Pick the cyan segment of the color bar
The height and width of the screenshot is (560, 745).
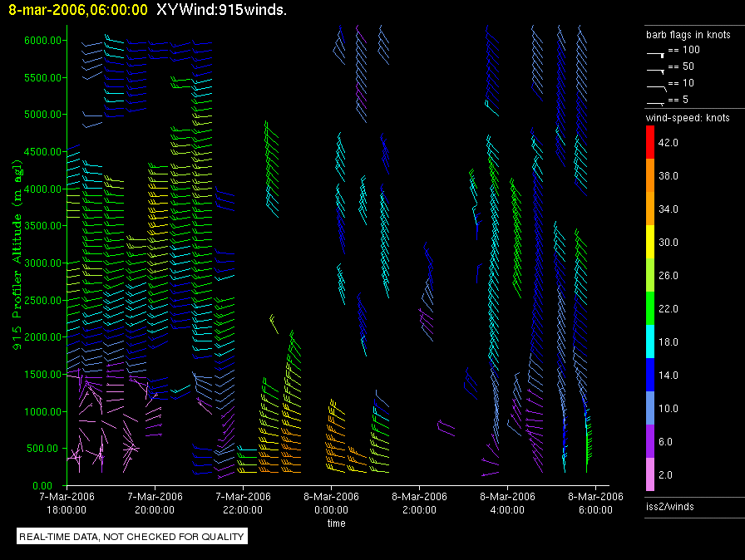pos(651,341)
